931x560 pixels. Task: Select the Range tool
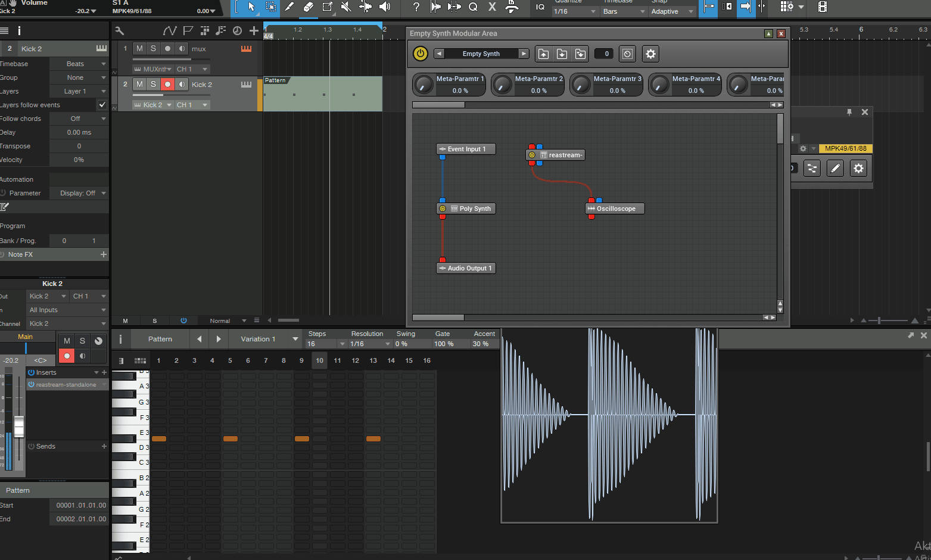coord(270,7)
